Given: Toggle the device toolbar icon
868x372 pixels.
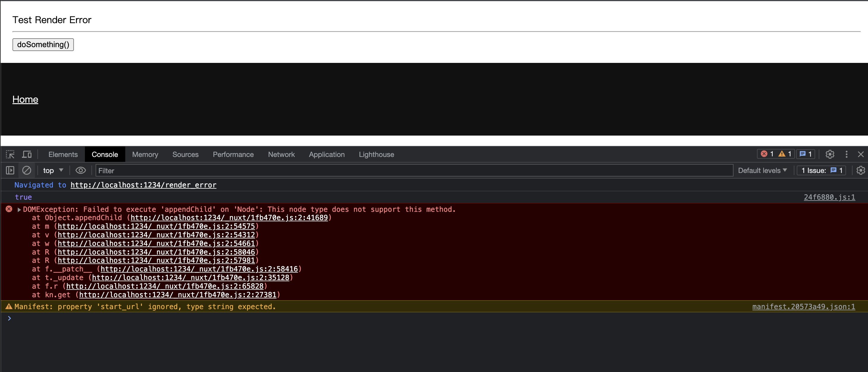Looking at the screenshot, I should point(27,154).
